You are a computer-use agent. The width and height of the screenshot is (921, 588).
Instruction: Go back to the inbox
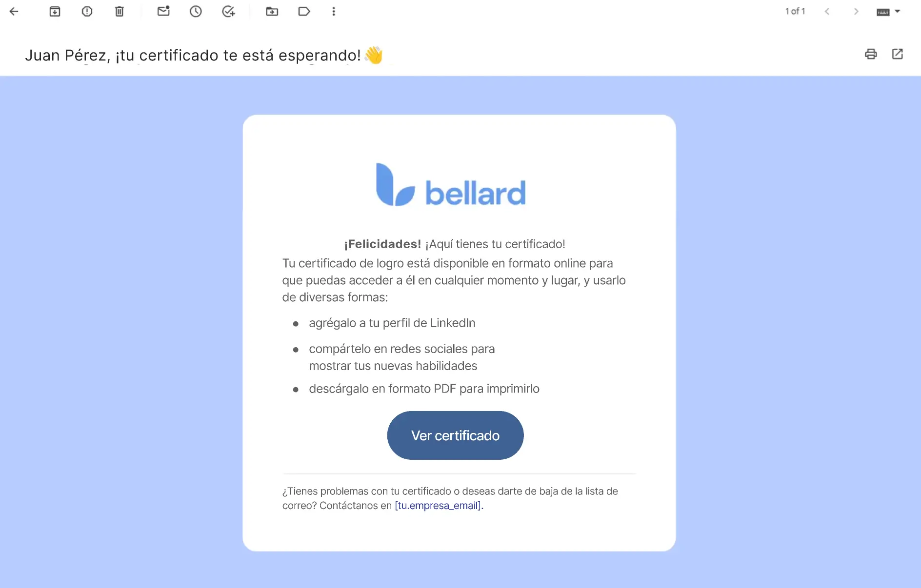(14, 11)
